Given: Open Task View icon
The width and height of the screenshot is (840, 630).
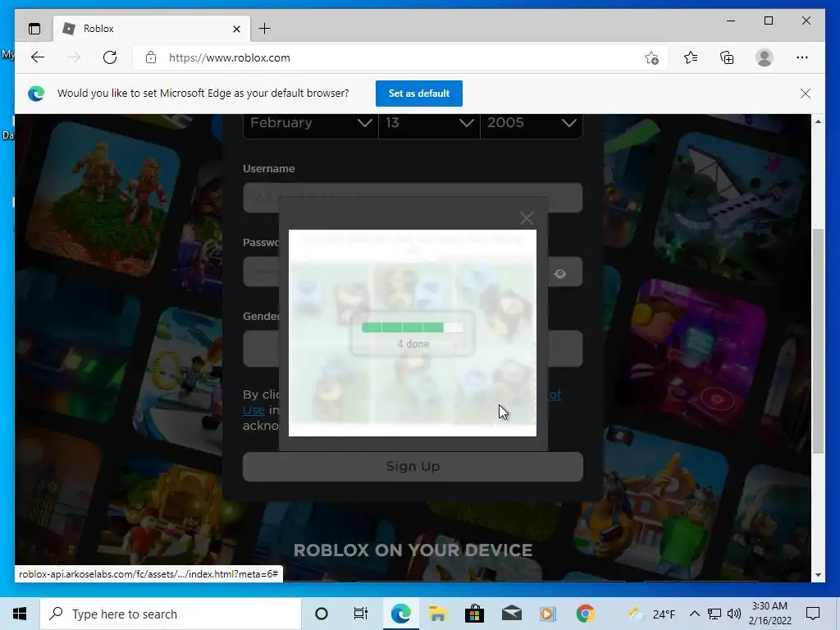Looking at the screenshot, I should pyautogui.click(x=361, y=614).
